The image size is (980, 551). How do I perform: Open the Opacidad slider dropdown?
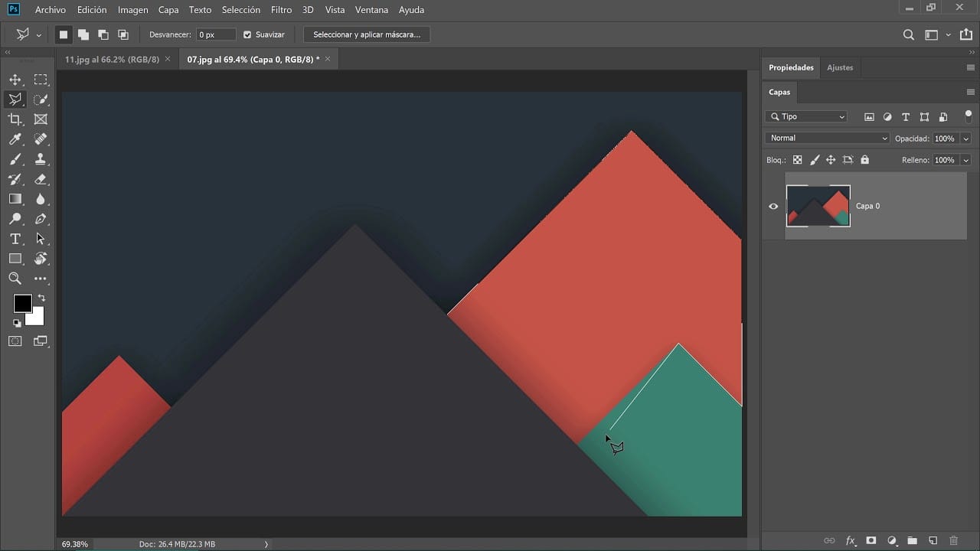click(x=966, y=139)
